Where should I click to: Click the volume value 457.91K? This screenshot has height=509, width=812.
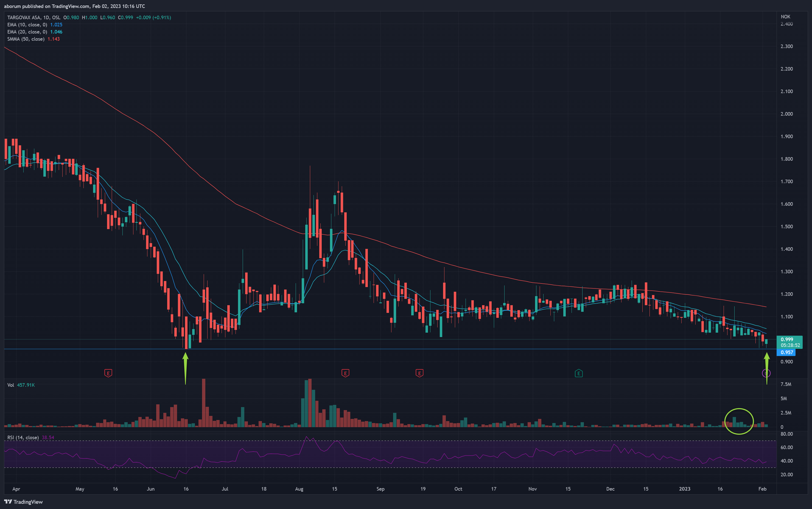pyautogui.click(x=26, y=385)
